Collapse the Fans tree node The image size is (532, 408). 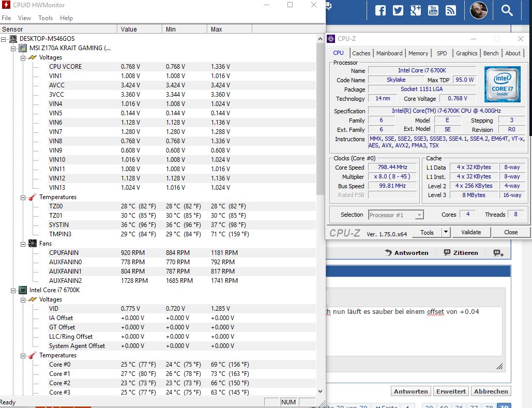tap(23, 244)
